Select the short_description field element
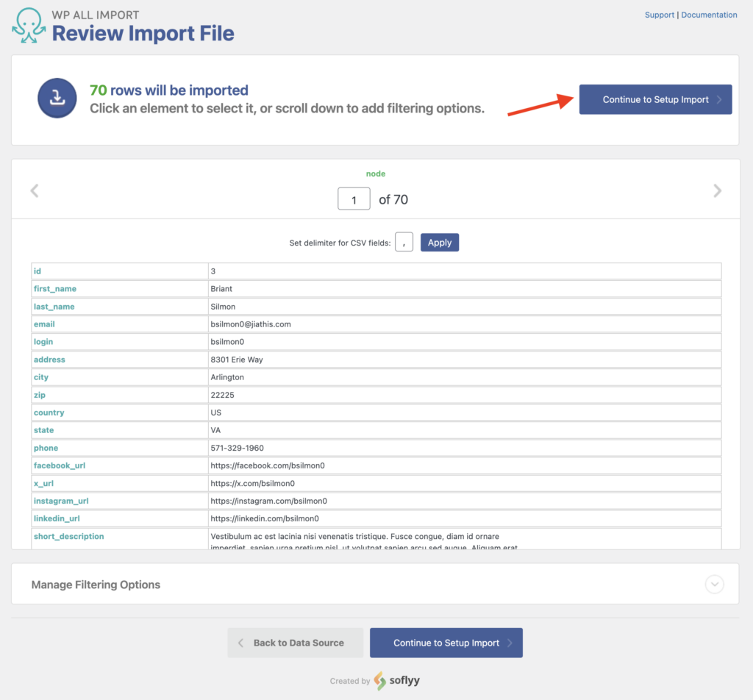This screenshot has height=700, width=753. (68, 536)
